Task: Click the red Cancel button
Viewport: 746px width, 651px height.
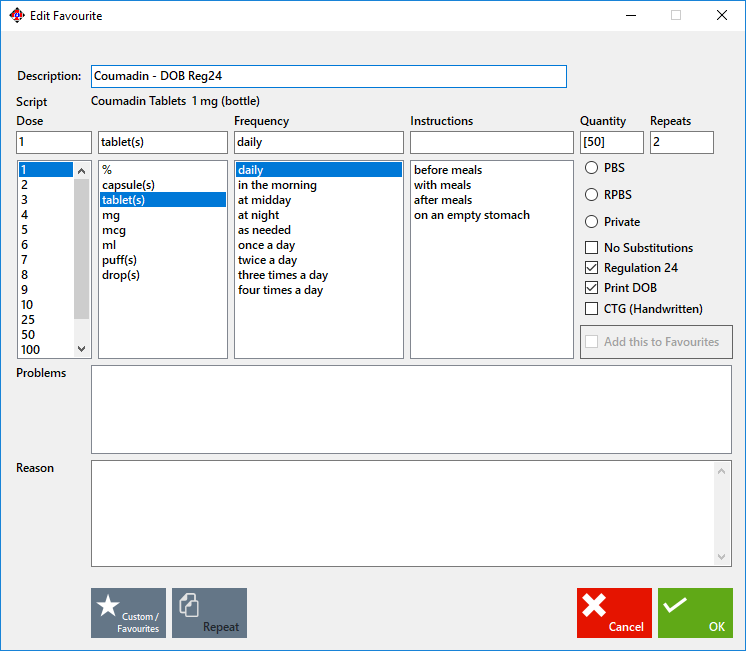Action: 614,612
